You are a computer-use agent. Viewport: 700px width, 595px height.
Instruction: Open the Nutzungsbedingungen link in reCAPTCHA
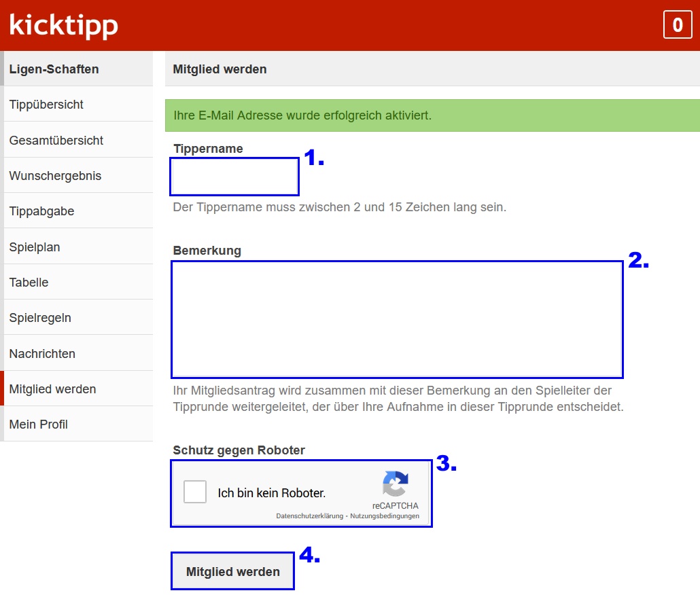pyautogui.click(x=385, y=516)
